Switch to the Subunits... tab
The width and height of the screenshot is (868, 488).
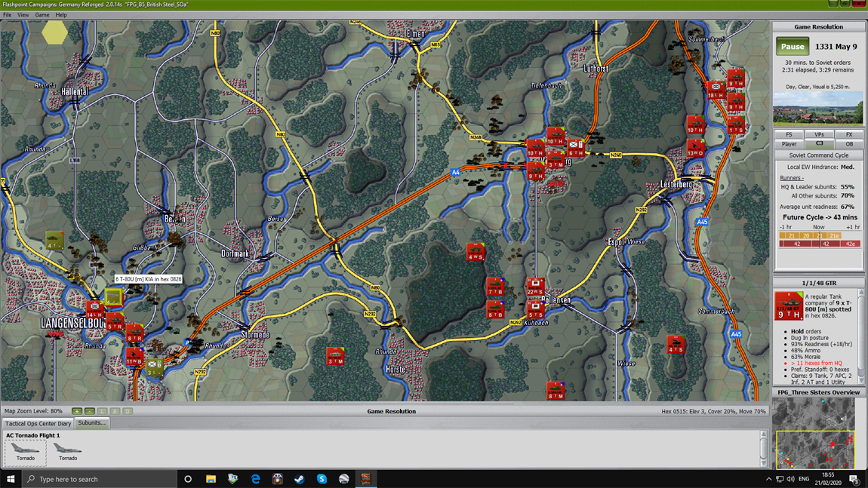point(92,422)
